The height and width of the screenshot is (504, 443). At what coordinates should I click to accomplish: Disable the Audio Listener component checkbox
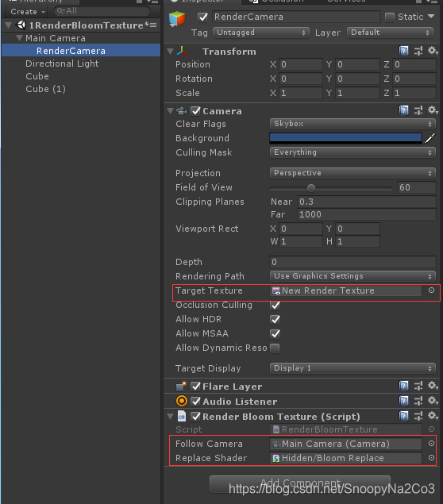(x=196, y=401)
